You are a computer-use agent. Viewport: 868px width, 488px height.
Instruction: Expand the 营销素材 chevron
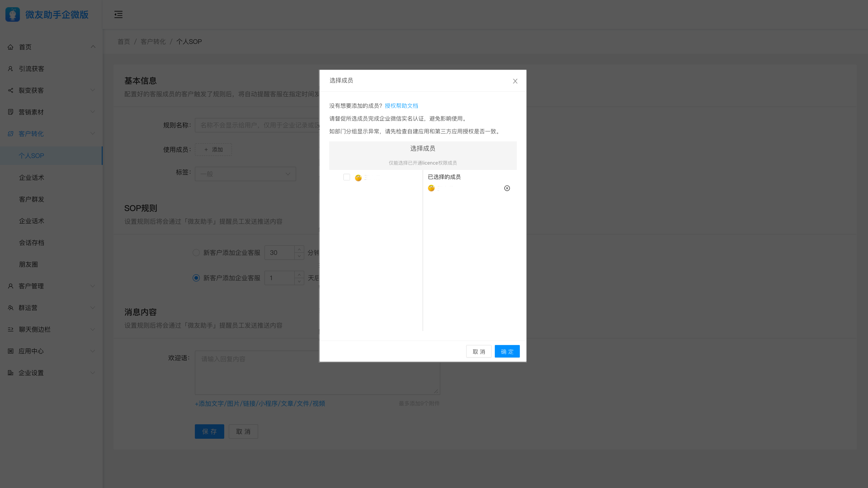point(93,112)
